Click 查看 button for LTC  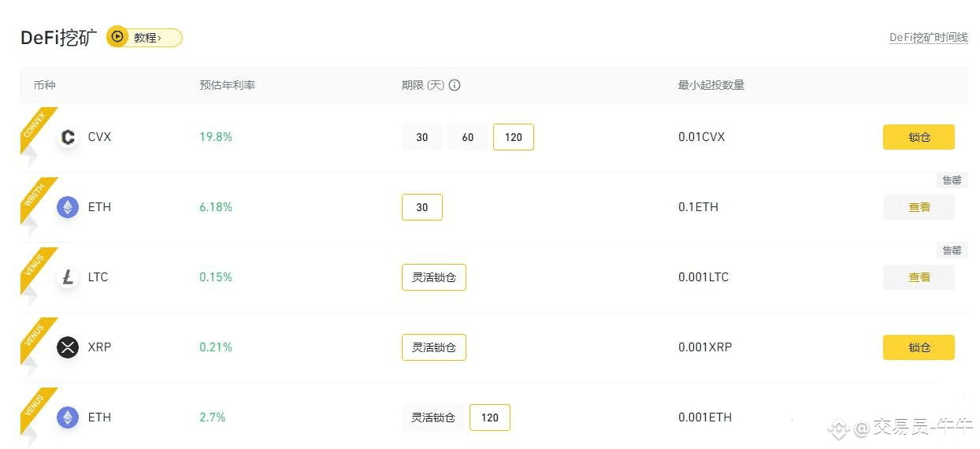[x=919, y=277]
